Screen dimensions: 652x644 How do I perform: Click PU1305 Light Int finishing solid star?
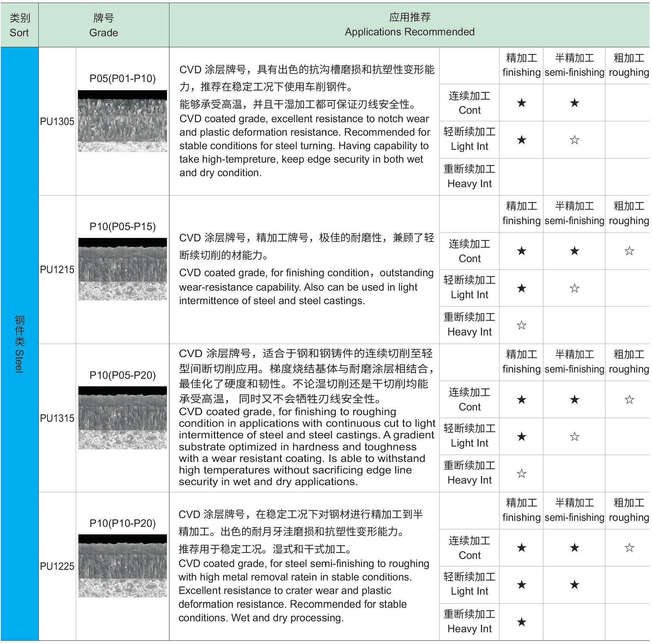521,140
